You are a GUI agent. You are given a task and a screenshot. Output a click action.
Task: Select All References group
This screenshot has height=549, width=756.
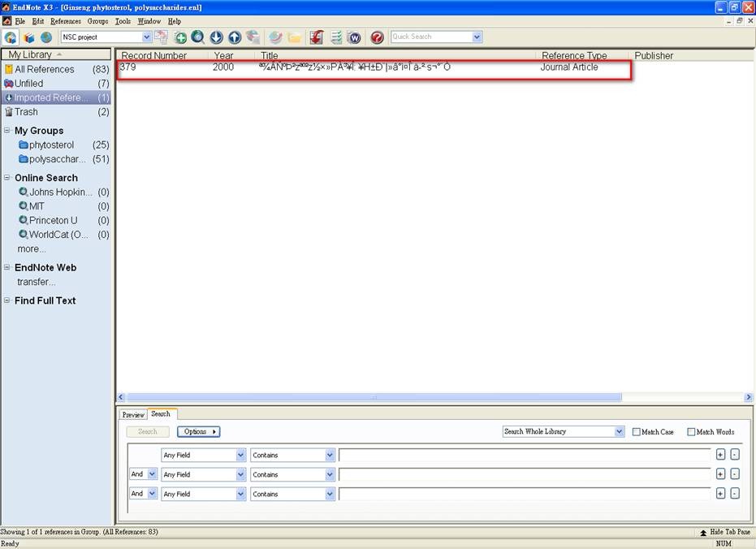(x=57, y=69)
